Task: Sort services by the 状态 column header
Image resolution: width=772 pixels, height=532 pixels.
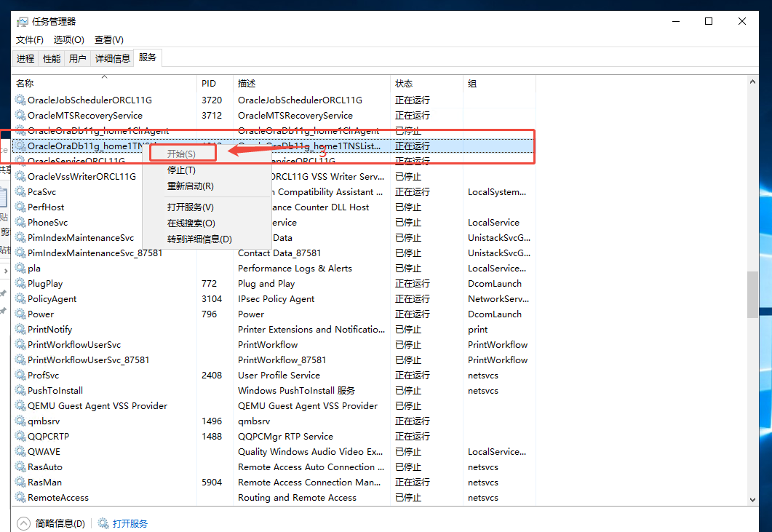Action: (x=427, y=83)
